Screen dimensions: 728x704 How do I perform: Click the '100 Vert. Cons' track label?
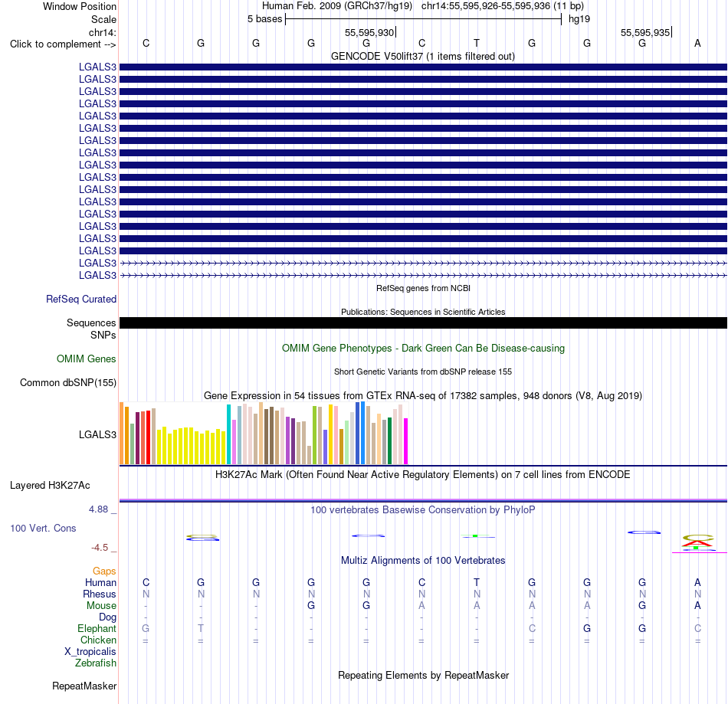coord(43,529)
